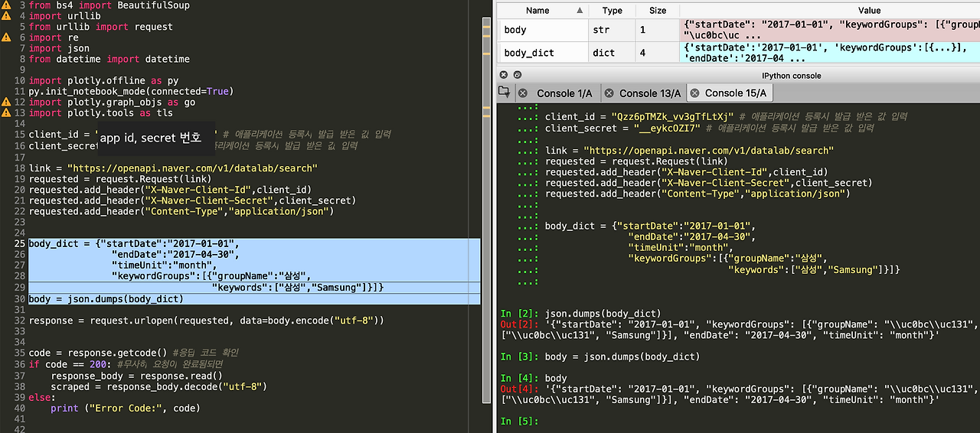
Task: Select the Console 15/A tab
Action: tap(736, 93)
